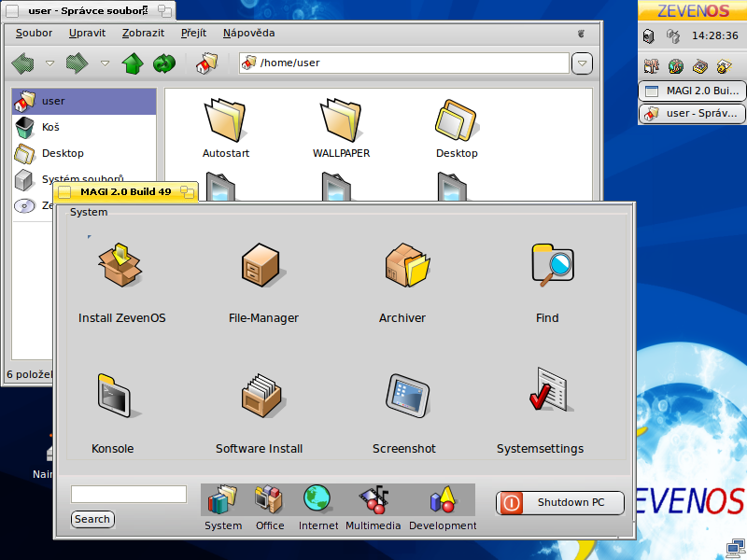Focus the MAGI search text field
Screen dimensions: 747x560
tap(129, 495)
